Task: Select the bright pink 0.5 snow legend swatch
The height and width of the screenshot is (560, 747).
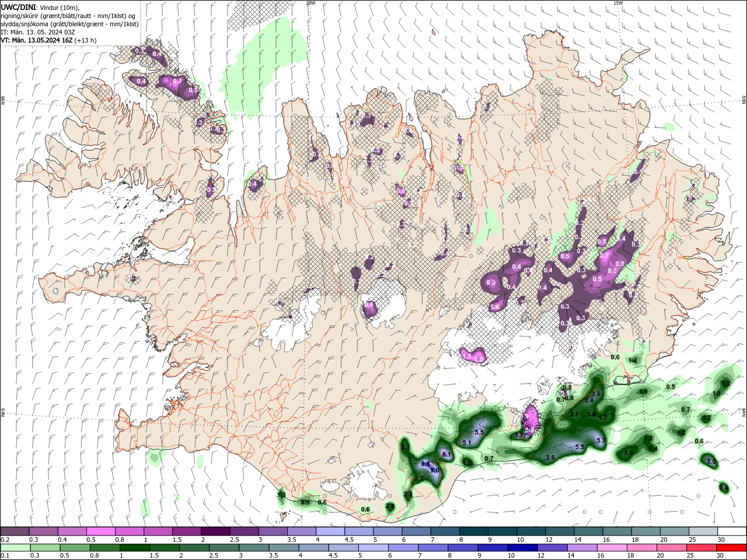Action: pos(100,531)
